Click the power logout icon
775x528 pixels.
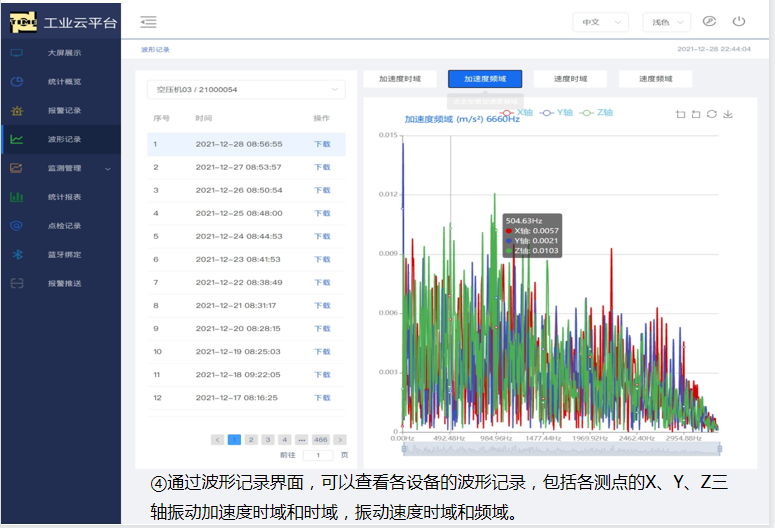(x=739, y=21)
